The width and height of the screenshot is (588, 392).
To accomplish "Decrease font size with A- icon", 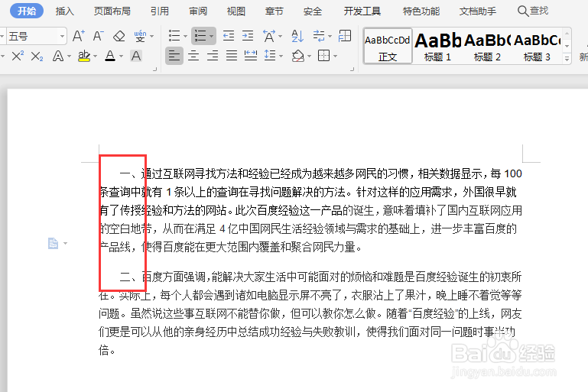I will [x=98, y=36].
